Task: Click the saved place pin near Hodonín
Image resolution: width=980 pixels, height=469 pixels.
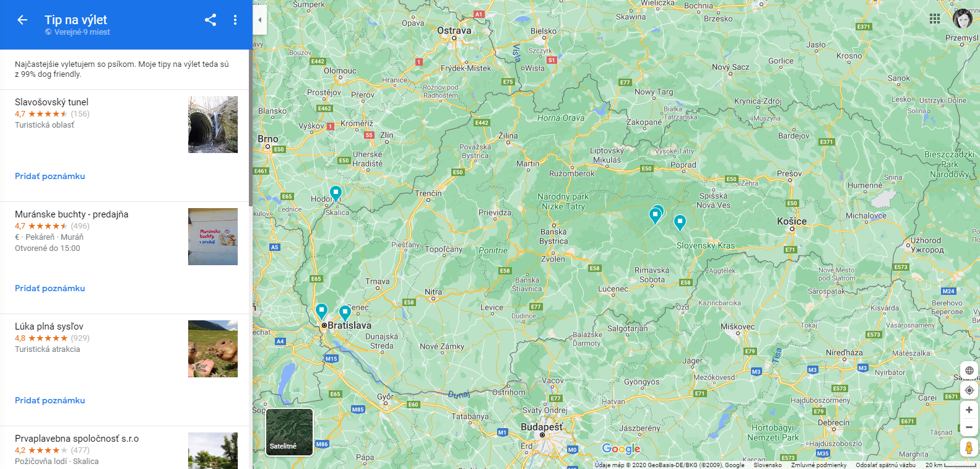Action: click(x=336, y=193)
